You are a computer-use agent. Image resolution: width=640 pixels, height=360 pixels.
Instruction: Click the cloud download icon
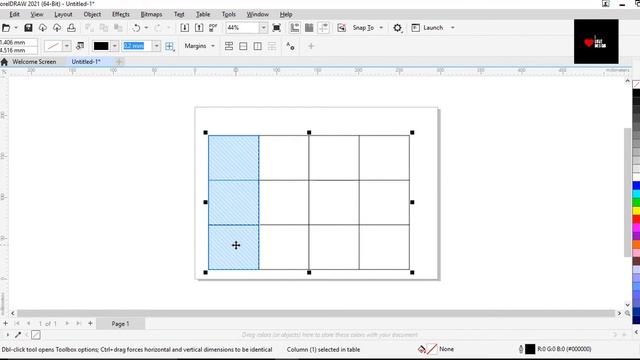click(42, 28)
